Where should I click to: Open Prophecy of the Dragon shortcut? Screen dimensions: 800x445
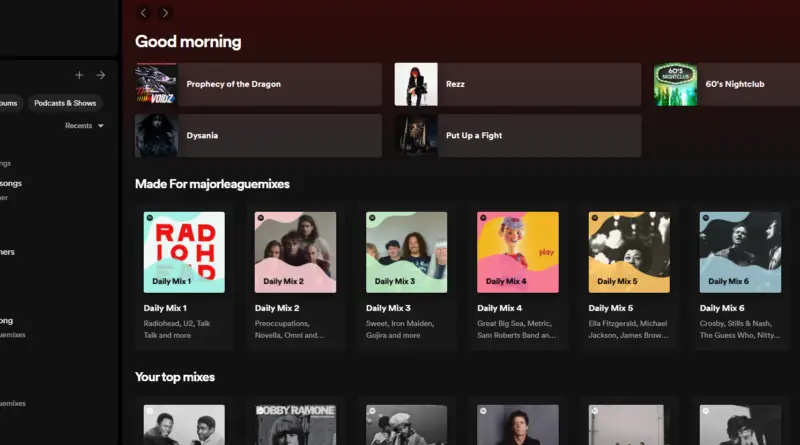click(x=258, y=84)
